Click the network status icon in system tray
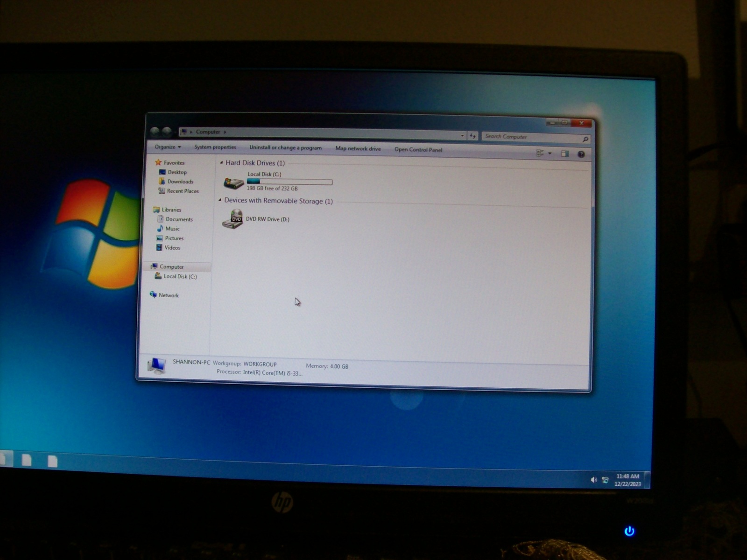Screen dimensions: 747x560 click(605, 480)
